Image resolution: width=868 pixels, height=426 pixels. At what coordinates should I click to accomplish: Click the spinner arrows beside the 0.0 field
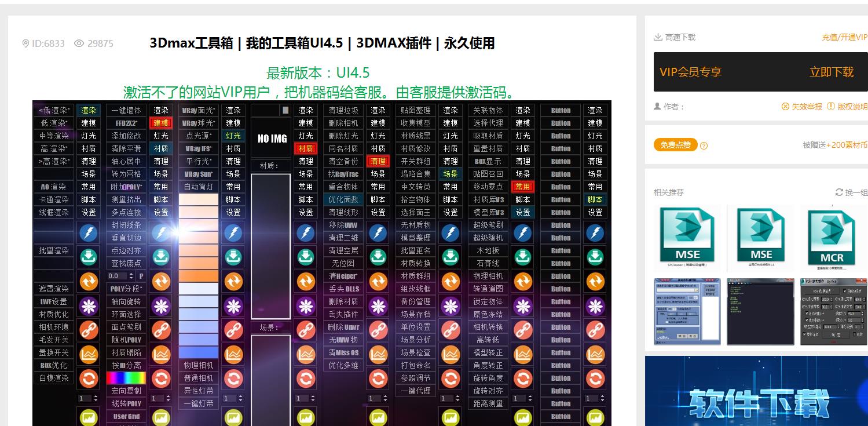click(131, 276)
